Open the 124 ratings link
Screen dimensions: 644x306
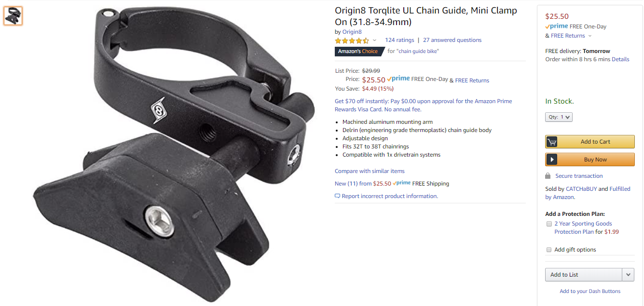coord(399,40)
